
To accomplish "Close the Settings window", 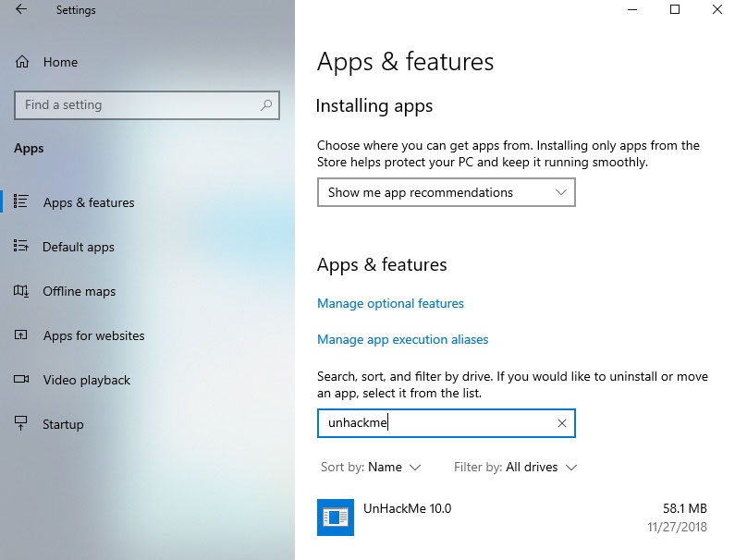I will tap(717, 9).
